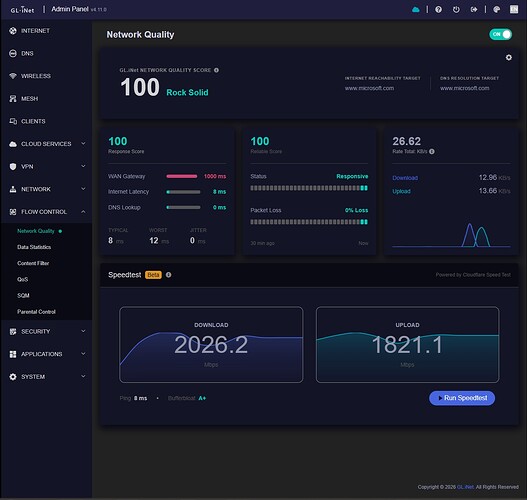Expand the VPN menu chevron
The image size is (527, 500).
(x=83, y=166)
